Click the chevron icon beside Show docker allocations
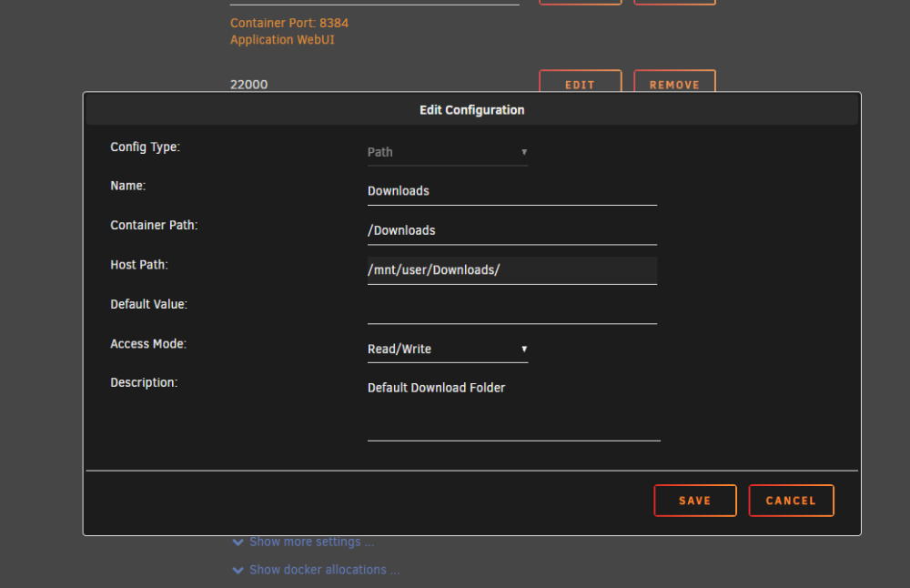Image resolution: width=910 pixels, height=588 pixels. click(x=238, y=570)
